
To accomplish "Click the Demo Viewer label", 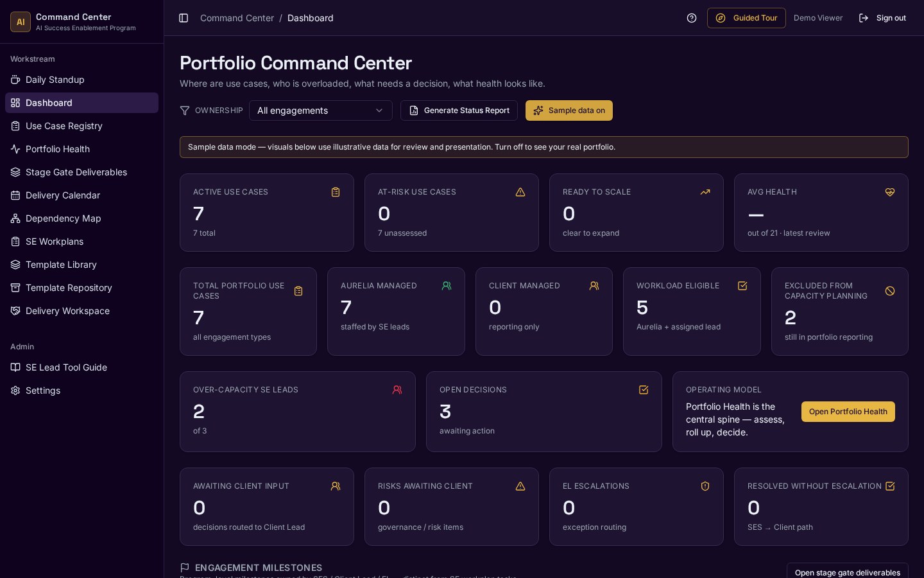I will point(818,18).
